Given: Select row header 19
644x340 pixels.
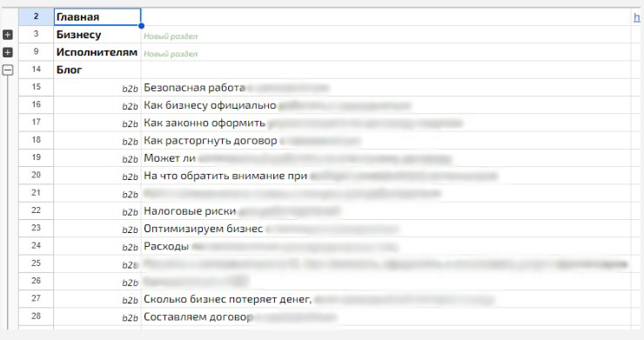Looking at the screenshot, I should coord(37,158).
